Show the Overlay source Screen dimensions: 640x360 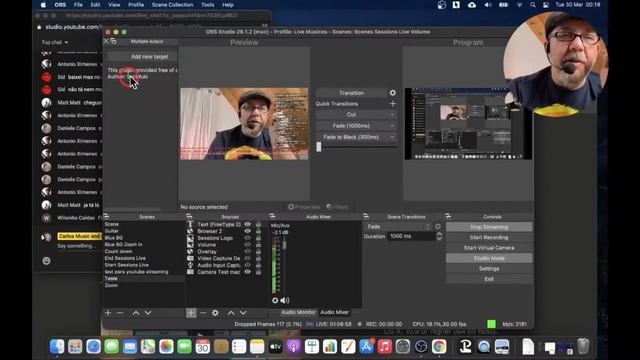click(x=247, y=251)
